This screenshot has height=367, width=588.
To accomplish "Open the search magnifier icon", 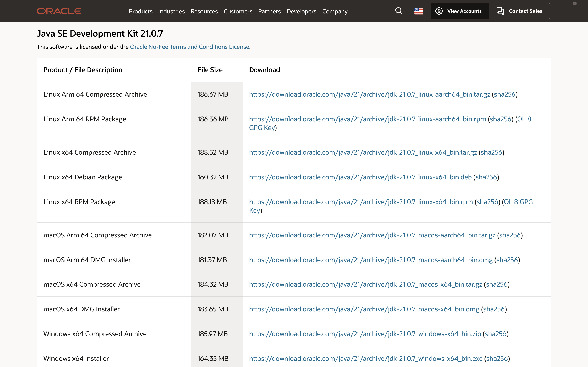I will point(399,11).
